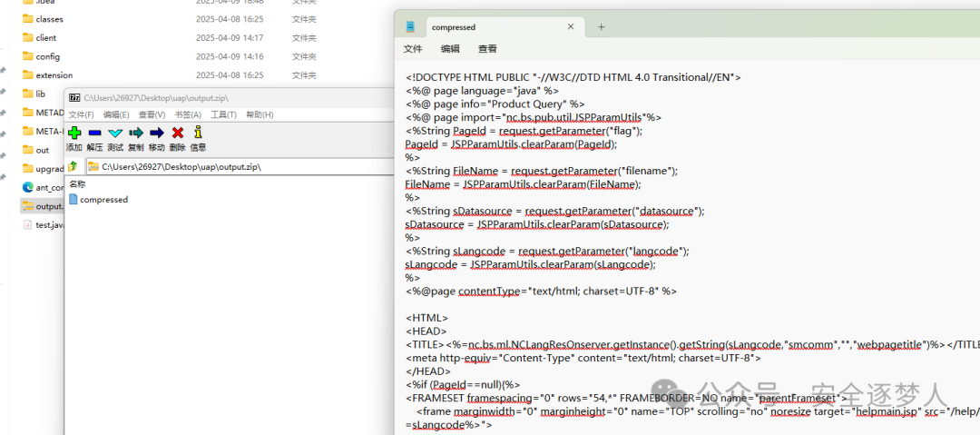Screen dimensions: 980x435
Task: Click the page contentType charset=UTF-8 line
Action: tap(541, 291)
